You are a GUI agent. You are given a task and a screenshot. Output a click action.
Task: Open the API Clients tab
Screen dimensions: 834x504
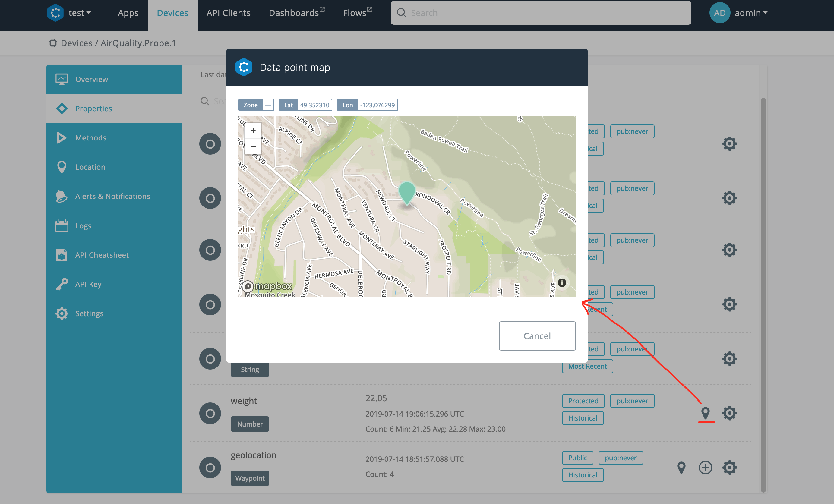(x=229, y=13)
